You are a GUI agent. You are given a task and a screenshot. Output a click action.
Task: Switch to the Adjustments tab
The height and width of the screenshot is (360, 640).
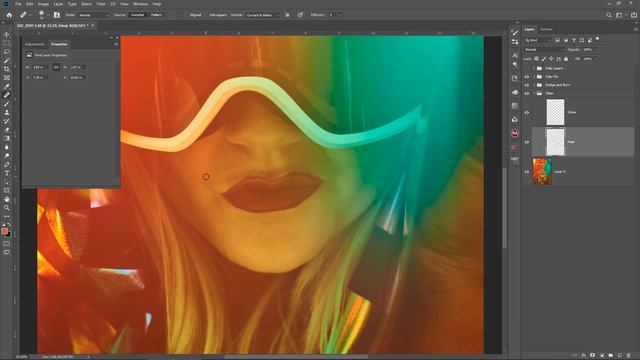pos(35,44)
